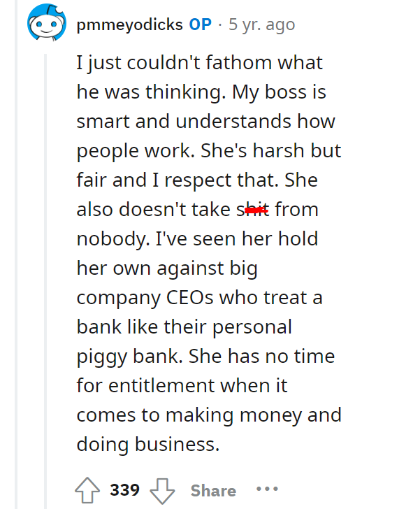This screenshot has width=420, height=509.
Task: Open the pmmeyodicks user profile
Action: 129,25
